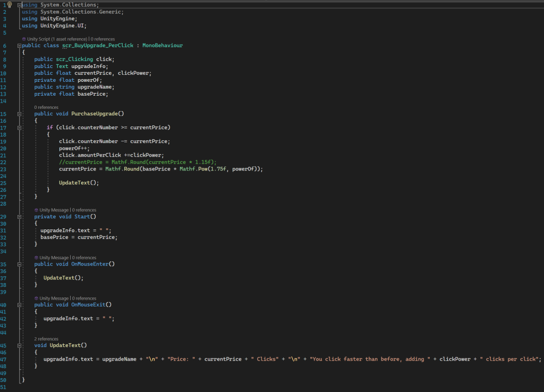
Task: Click the lightbulb quick actions icon
Action: (x=10, y=5)
